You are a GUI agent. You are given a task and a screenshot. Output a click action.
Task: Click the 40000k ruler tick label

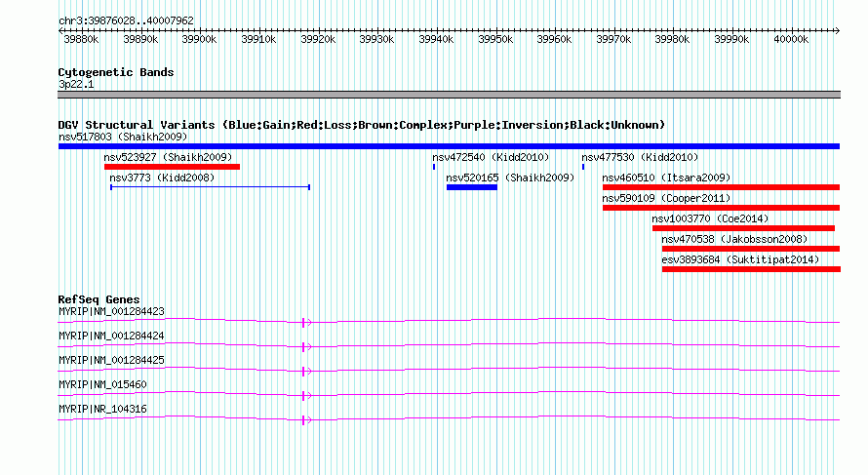791,39
